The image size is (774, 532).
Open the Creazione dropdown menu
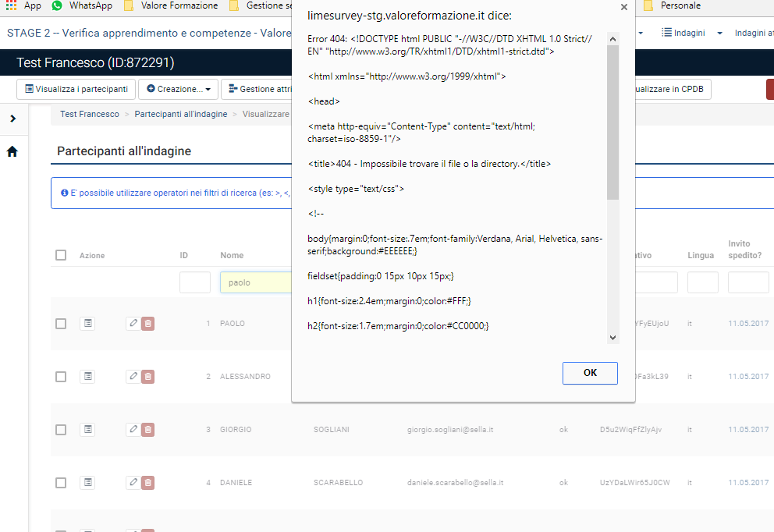(x=178, y=90)
